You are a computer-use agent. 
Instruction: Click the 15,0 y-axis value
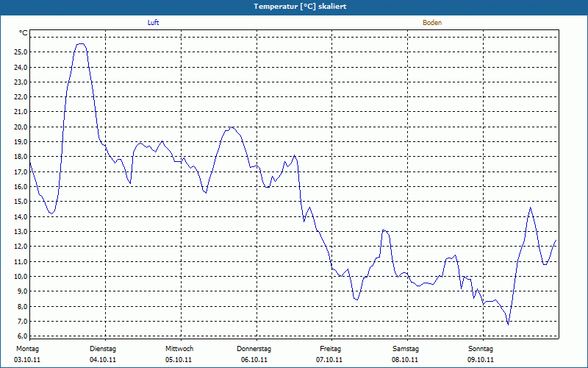[21, 201]
